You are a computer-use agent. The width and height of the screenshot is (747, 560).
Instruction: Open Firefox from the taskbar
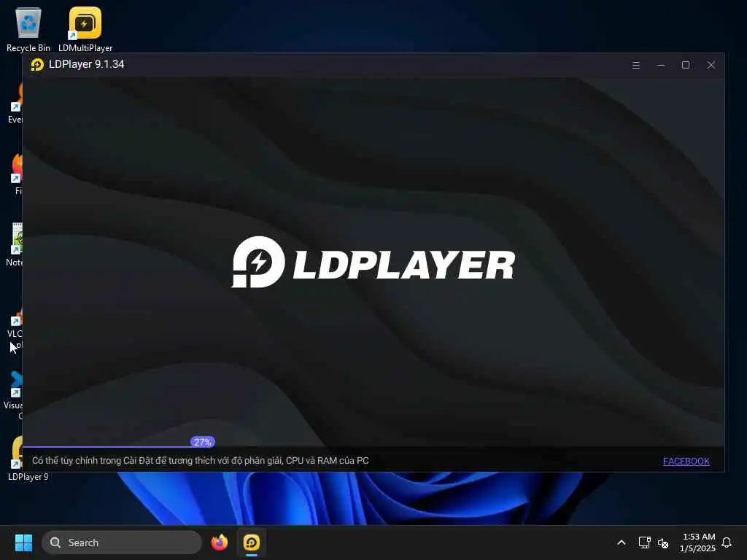[x=219, y=542]
